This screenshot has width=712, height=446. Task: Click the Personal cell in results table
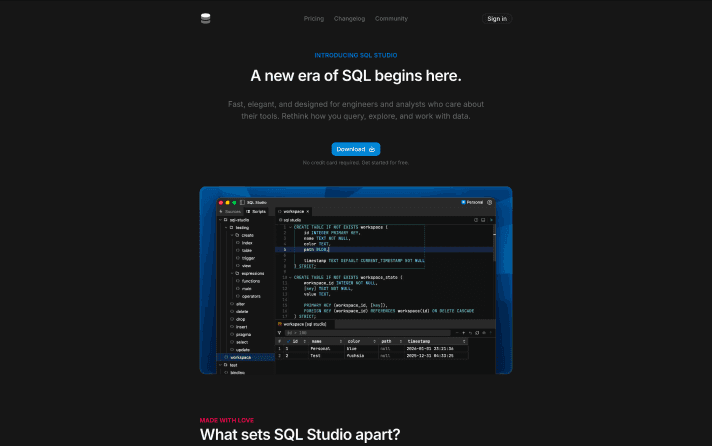click(x=326, y=348)
